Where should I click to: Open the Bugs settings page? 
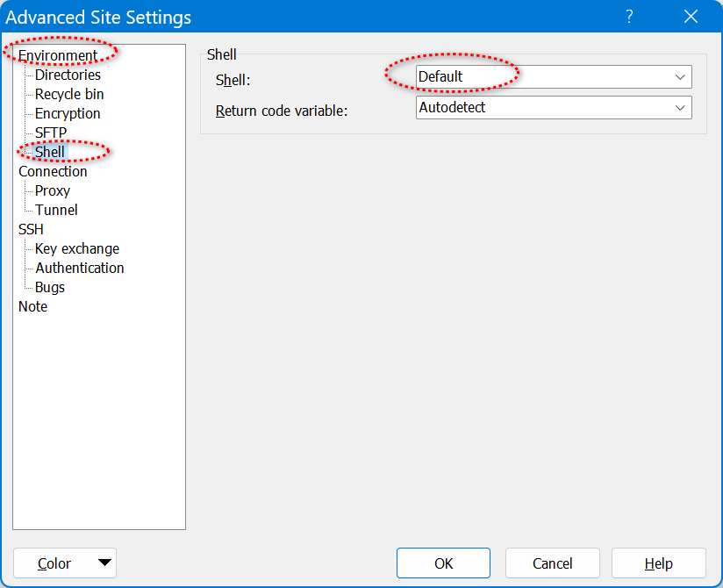click(x=50, y=287)
